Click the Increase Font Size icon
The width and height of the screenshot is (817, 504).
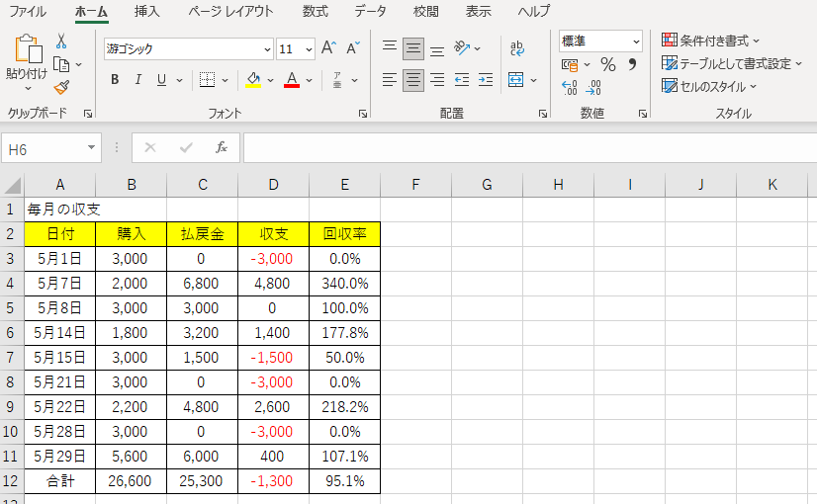(329, 48)
